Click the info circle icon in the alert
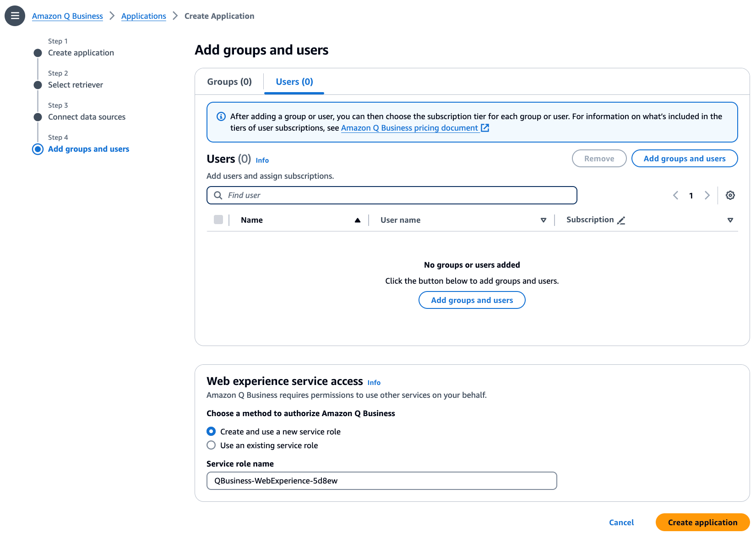The height and width of the screenshot is (544, 756). 221,116
